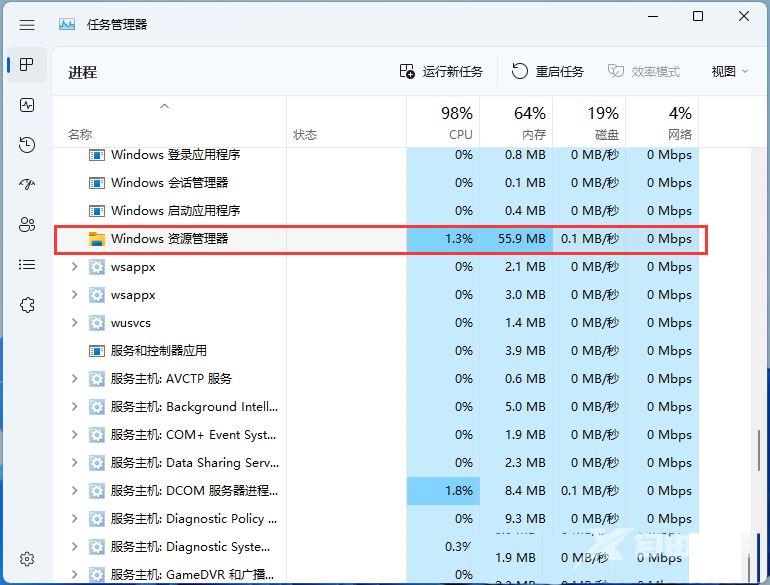
Task: Sort by the 19% 磁盘 column header
Action: (589, 122)
